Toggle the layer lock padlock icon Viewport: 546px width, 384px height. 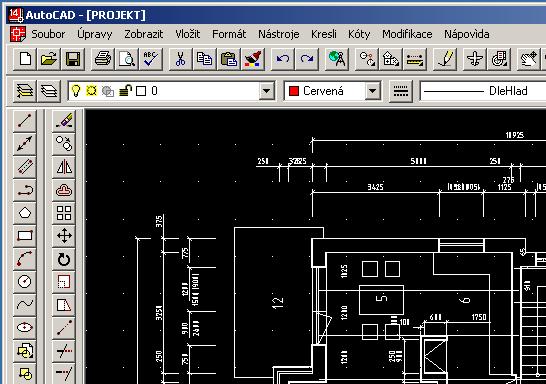tap(125, 91)
